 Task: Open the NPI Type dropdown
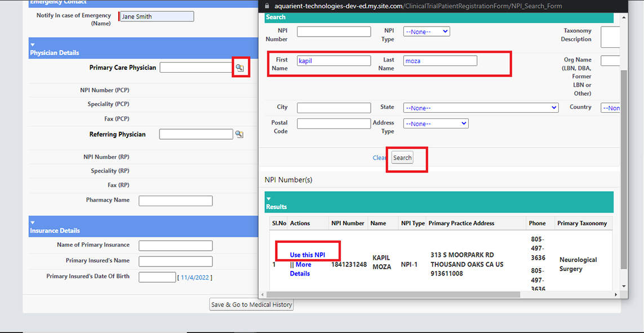pyautogui.click(x=426, y=32)
